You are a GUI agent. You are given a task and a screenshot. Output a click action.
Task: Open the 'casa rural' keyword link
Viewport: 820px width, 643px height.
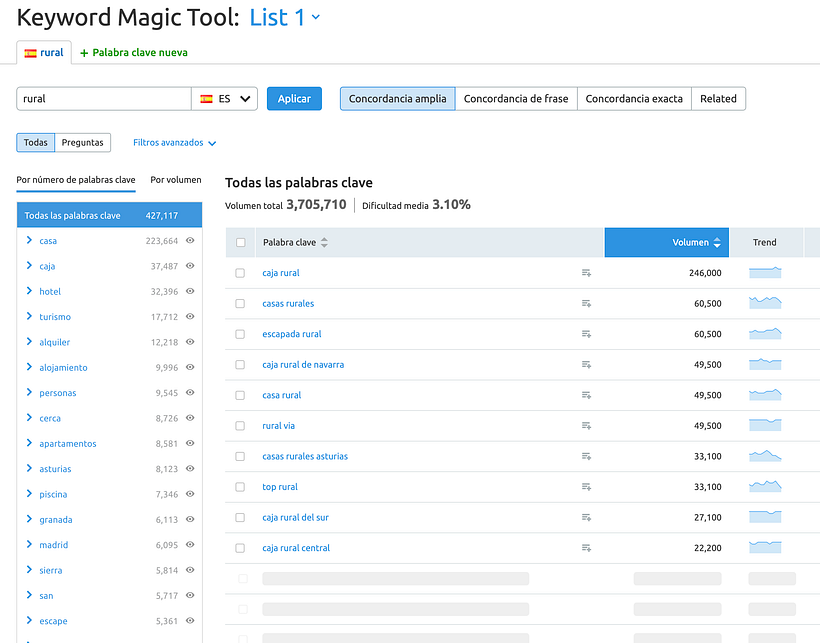282,395
